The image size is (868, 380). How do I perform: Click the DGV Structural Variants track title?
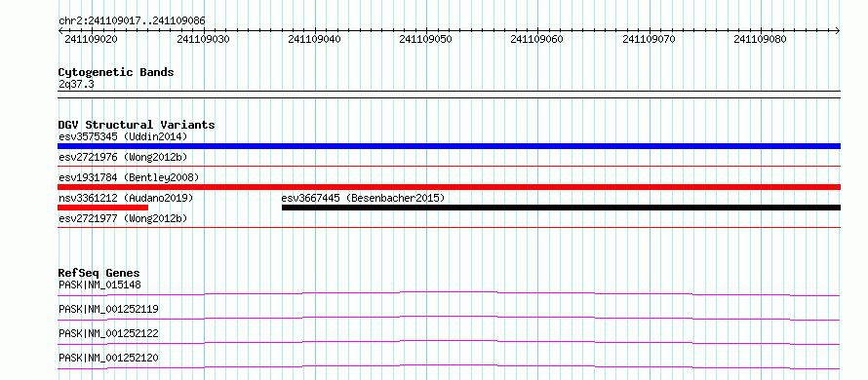pyautogui.click(x=137, y=125)
